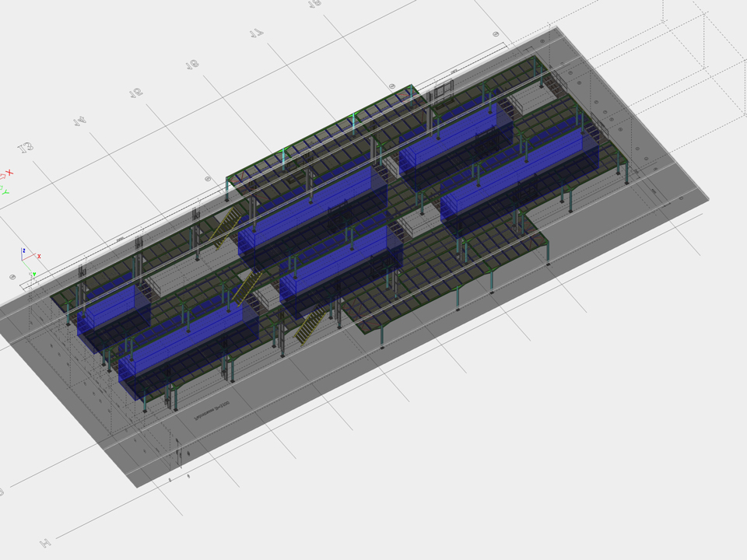The height and width of the screenshot is (560, 747).
Task: Click the large green Y axis marker
Action: click(4, 190)
